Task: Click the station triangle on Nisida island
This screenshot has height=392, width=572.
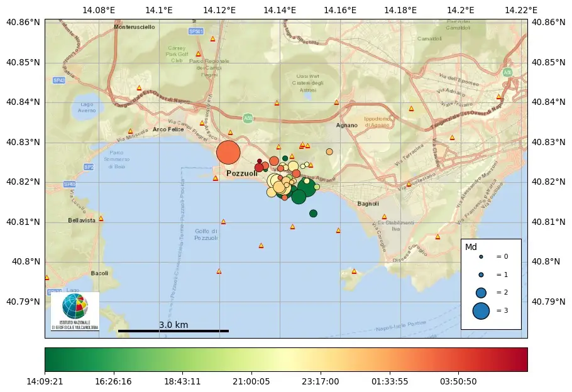Action: (x=354, y=271)
